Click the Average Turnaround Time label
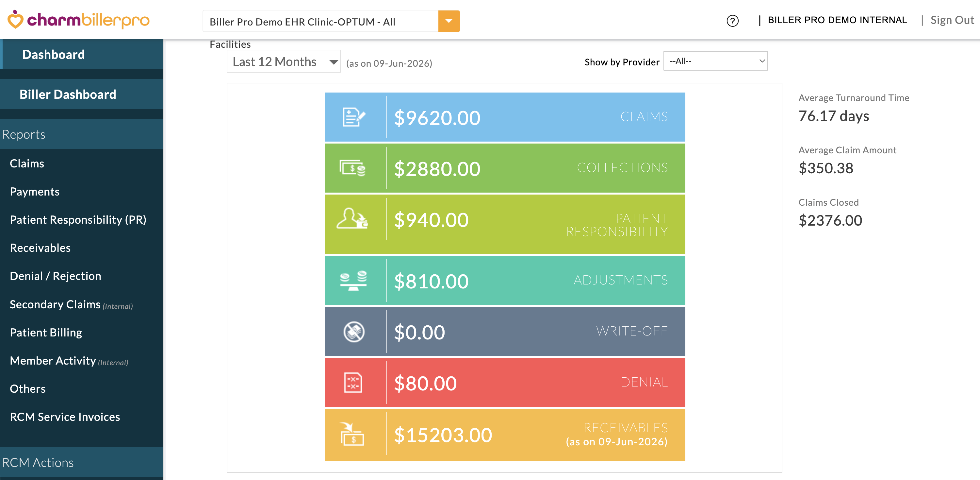Image resolution: width=980 pixels, height=480 pixels. pyautogui.click(x=854, y=98)
